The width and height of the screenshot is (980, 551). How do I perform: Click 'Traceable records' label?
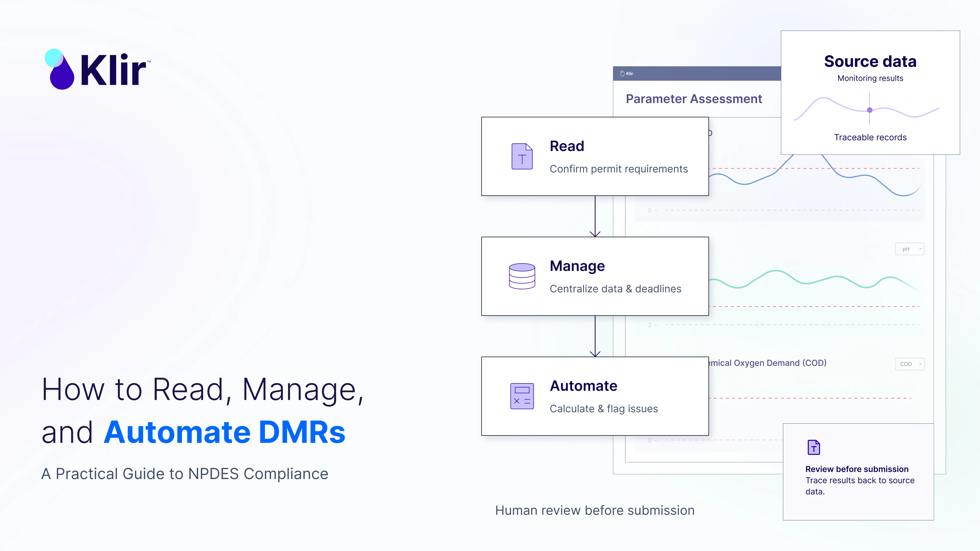point(871,138)
